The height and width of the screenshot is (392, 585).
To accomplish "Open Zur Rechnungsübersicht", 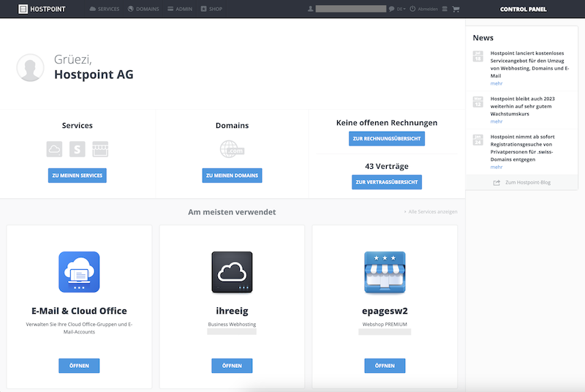I will (x=387, y=139).
